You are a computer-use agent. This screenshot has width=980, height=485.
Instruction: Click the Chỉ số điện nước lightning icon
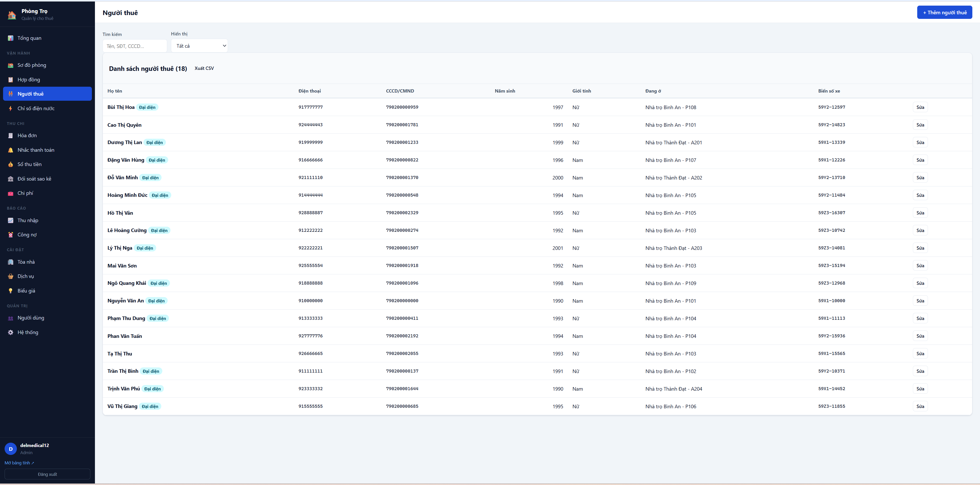click(x=11, y=108)
